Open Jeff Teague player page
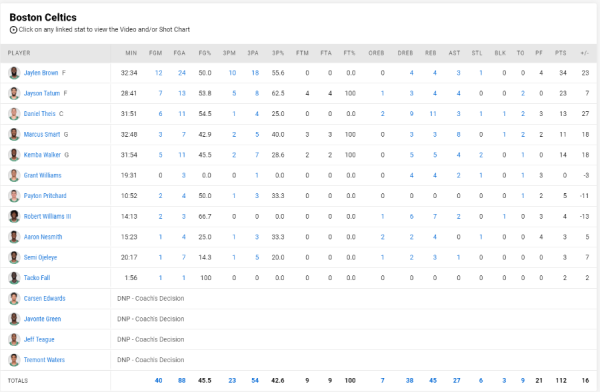 (39, 339)
